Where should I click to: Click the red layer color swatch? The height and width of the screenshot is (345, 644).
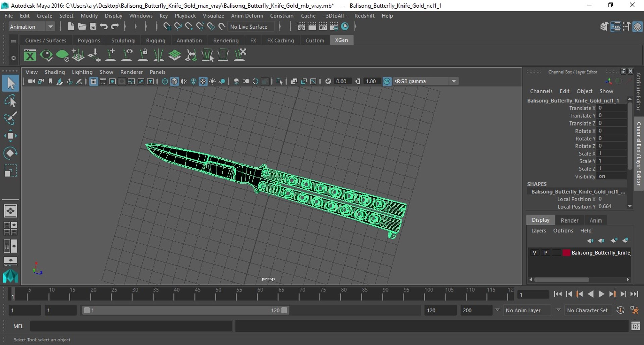pyautogui.click(x=567, y=253)
